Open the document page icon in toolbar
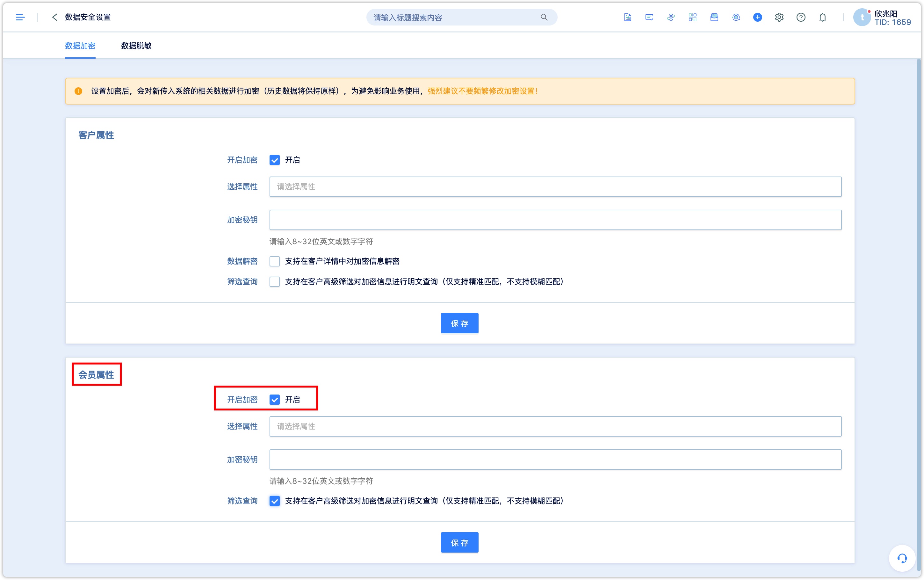Screen dimensions: 924x580 (627, 17)
